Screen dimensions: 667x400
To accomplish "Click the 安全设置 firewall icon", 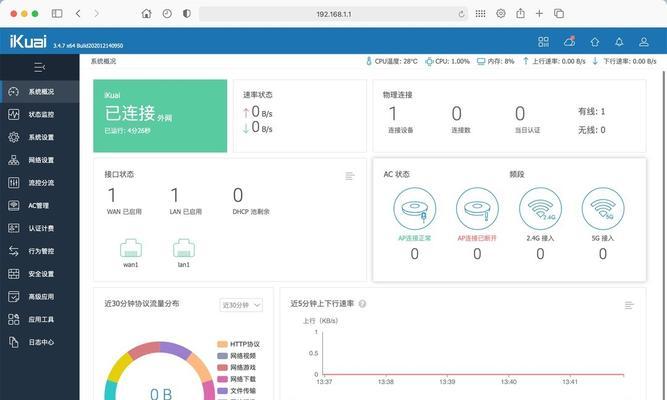I will pos(14,274).
